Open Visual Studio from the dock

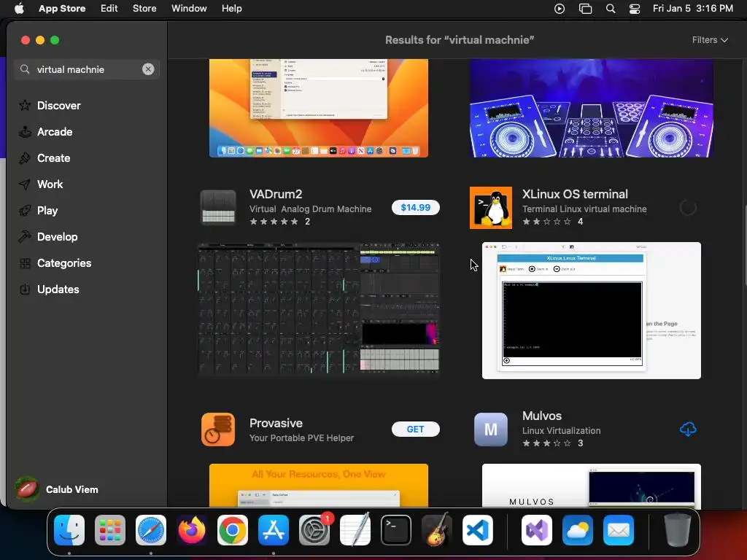pos(537,530)
